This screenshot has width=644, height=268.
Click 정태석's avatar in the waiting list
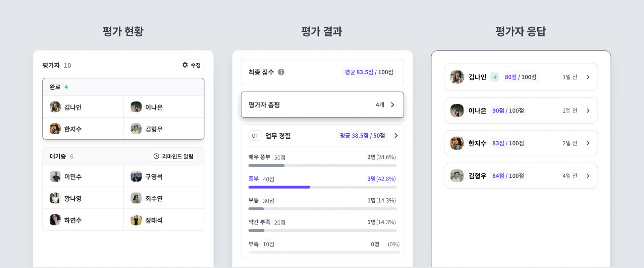tap(136, 220)
